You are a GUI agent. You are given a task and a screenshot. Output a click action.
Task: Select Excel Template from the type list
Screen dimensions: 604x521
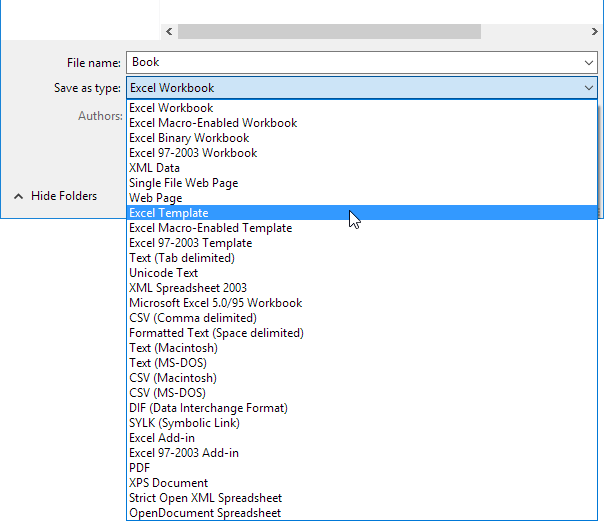169,213
